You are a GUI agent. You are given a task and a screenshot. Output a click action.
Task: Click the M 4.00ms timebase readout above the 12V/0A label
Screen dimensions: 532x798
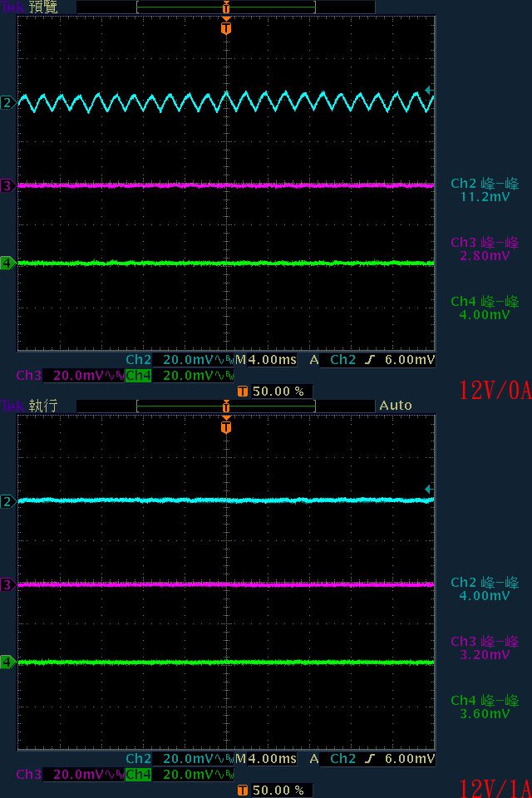(x=266, y=360)
